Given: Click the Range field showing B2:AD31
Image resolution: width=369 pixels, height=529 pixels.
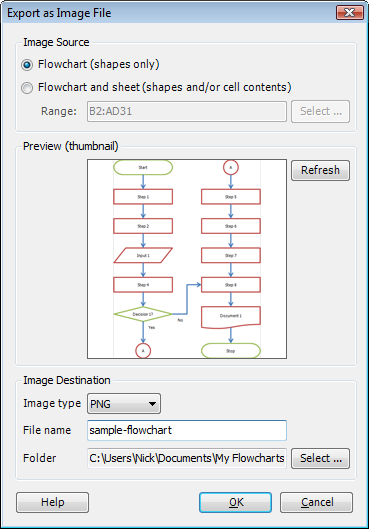Looking at the screenshot, I should click(187, 111).
